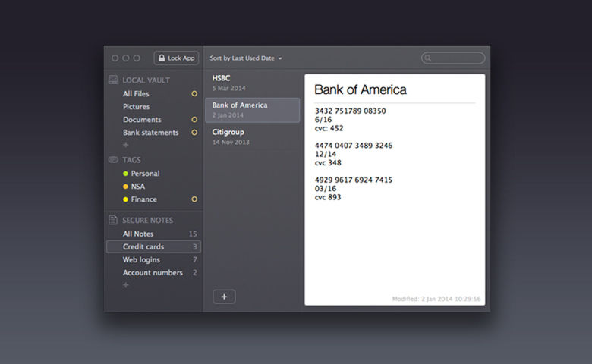592x364 pixels.
Task: Click the expiry 12/14 line
Action: 326,154
